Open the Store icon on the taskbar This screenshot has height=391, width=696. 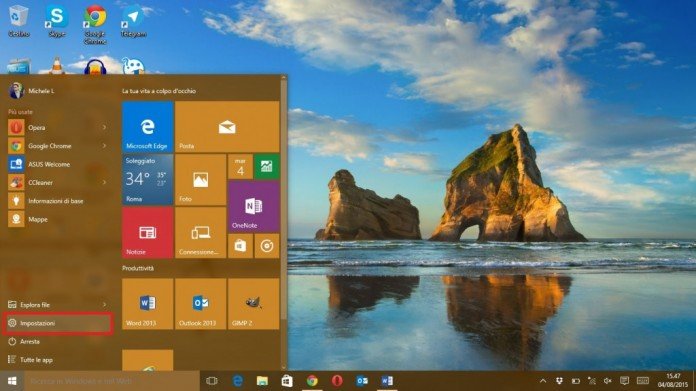pos(287,381)
